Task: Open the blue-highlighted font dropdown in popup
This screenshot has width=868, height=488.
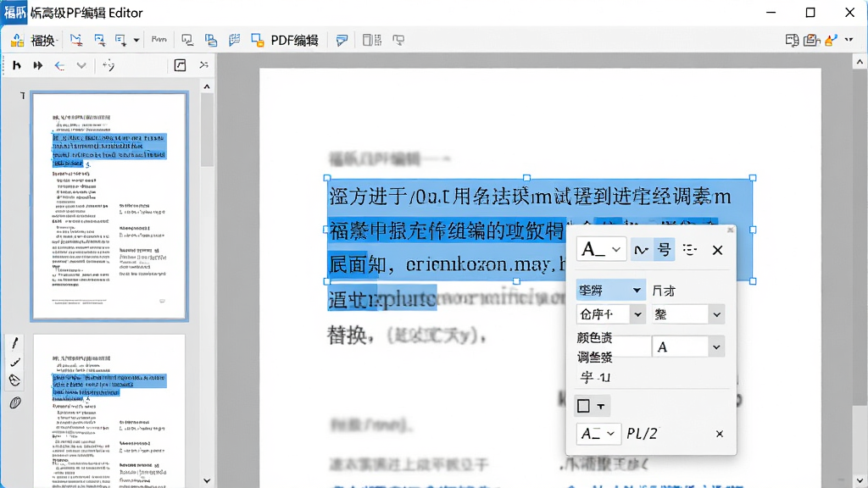Action: (610, 290)
